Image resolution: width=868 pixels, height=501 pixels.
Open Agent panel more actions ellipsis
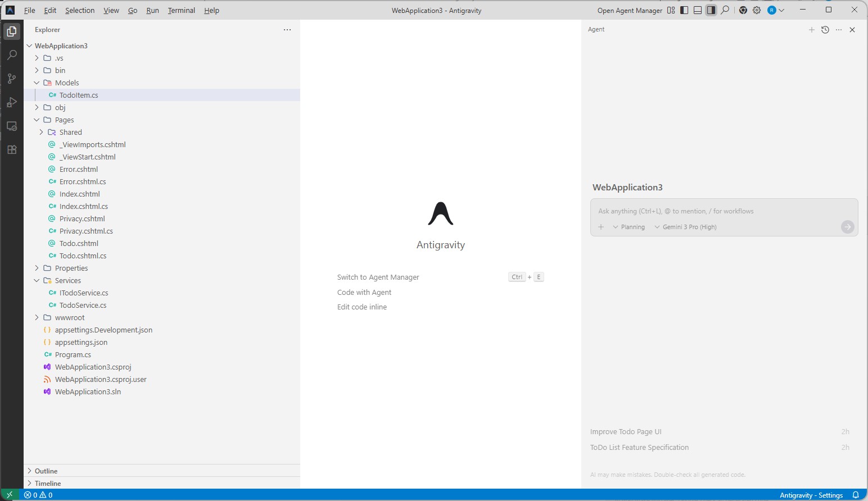point(839,30)
